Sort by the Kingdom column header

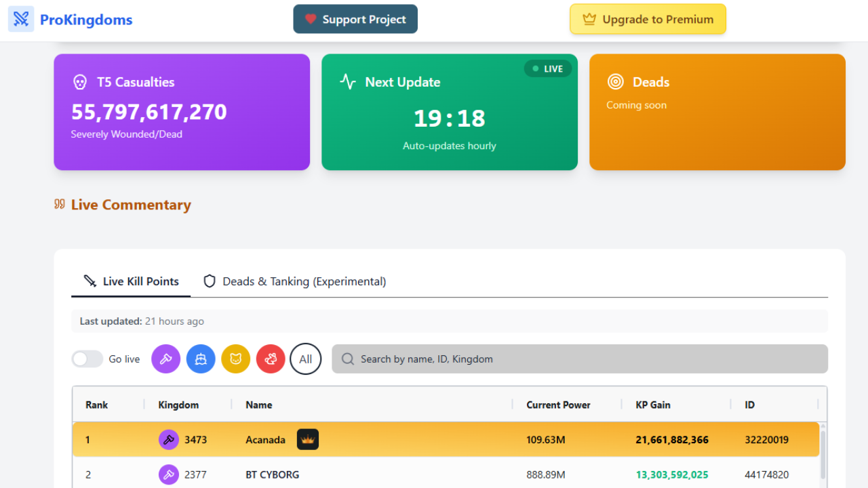click(x=178, y=405)
